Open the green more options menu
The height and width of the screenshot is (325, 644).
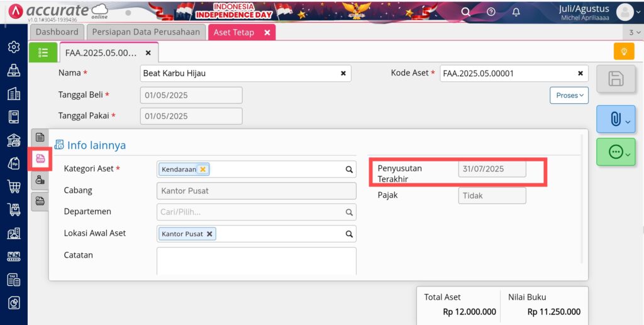pos(616,152)
